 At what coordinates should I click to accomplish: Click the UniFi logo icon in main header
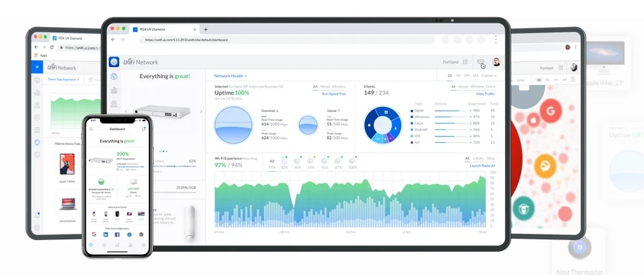114,62
